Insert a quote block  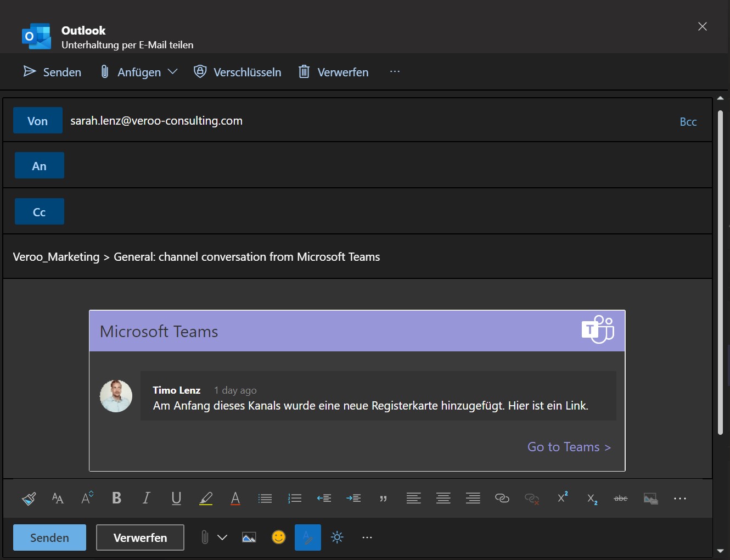coord(383,499)
